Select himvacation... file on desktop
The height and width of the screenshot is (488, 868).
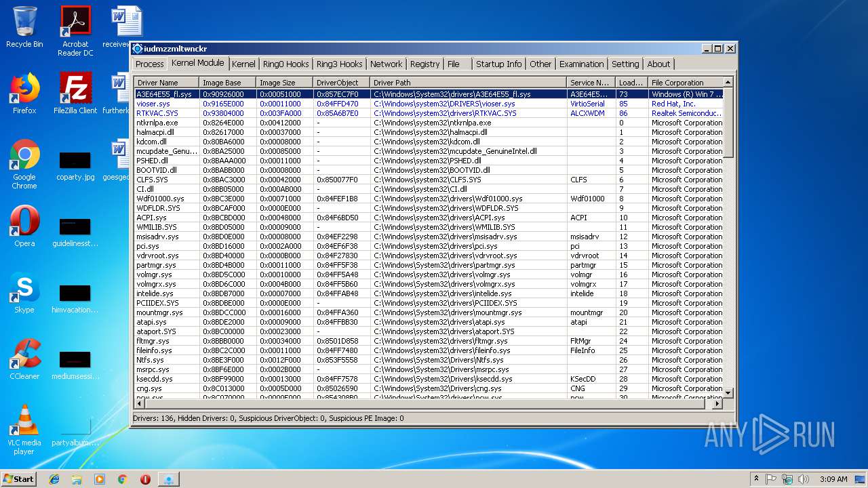(75, 298)
